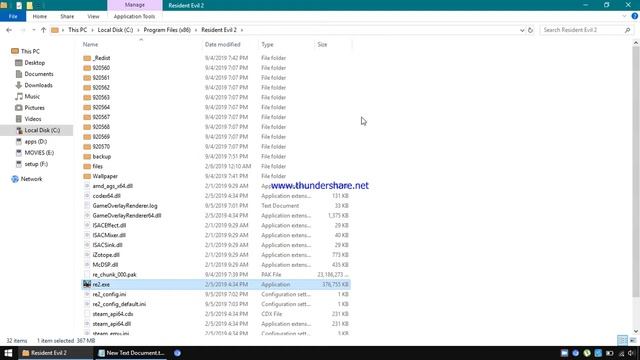This screenshot has height=360, width=640.
Task: Select the backup folder icon
Action: click(x=87, y=156)
